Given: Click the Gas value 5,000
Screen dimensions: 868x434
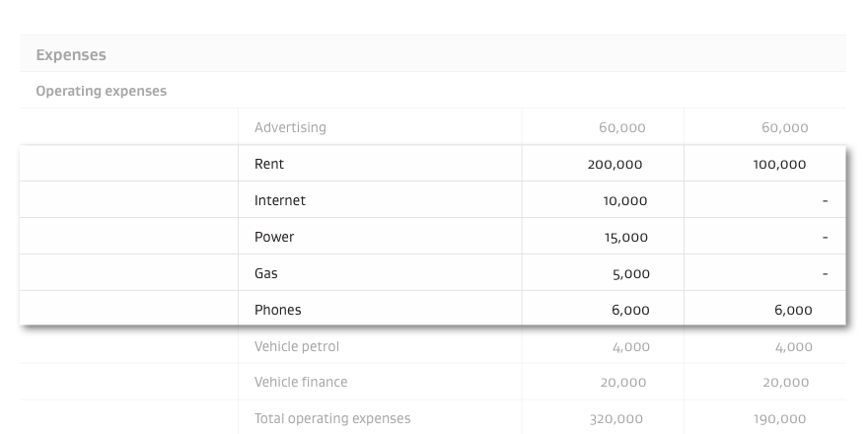Looking at the screenshot, I should (631, 274).
